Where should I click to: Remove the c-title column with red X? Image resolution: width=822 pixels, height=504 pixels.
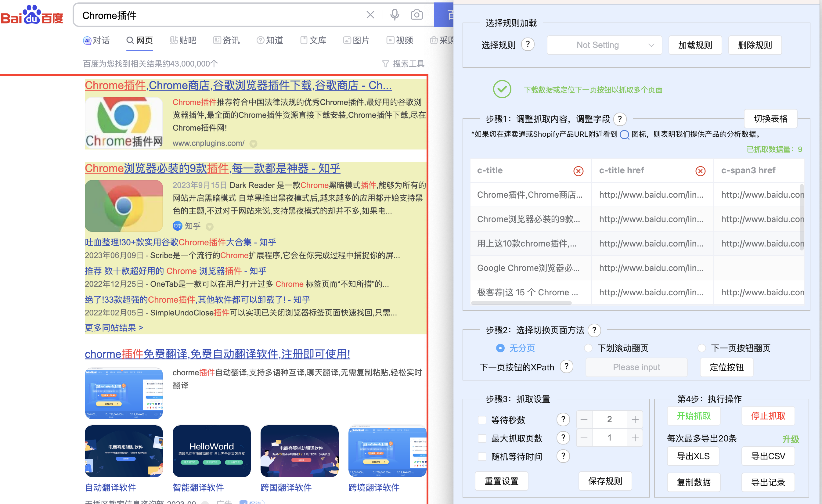point(578,171)
